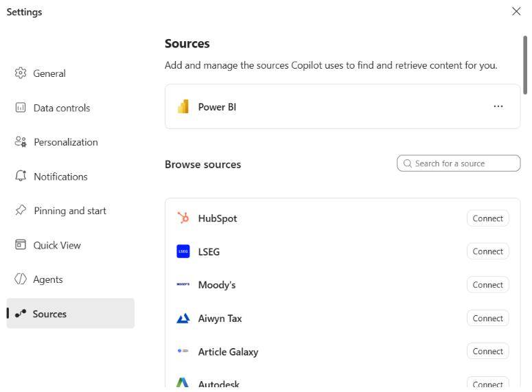Switch to the Agents tab
Screen dimensions: 532x392
(70, 279)
